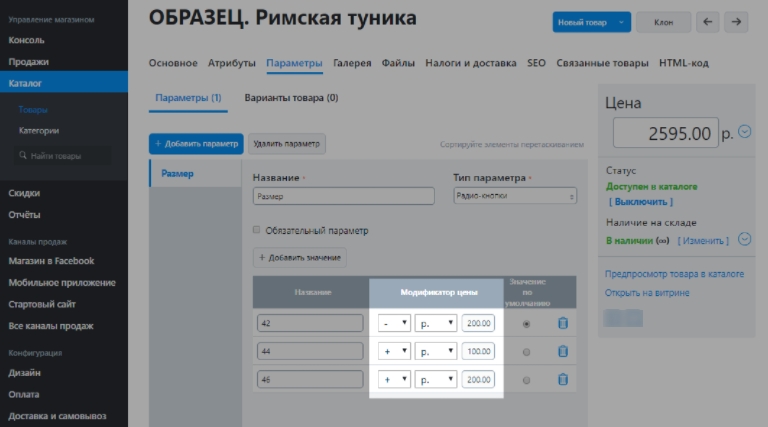Open Скидки in sidebar
The height and width of the screenshot is (427, 768).
pos(24,193)
